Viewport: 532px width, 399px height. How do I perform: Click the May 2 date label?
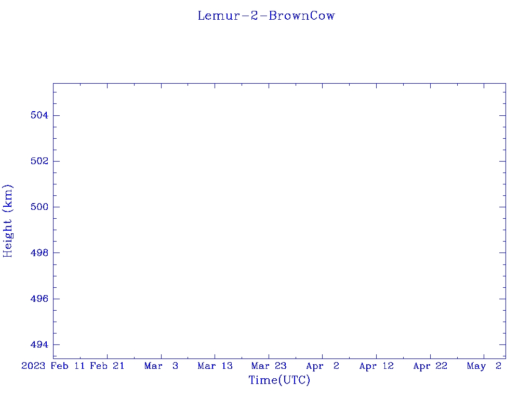[x=484, y=366]
